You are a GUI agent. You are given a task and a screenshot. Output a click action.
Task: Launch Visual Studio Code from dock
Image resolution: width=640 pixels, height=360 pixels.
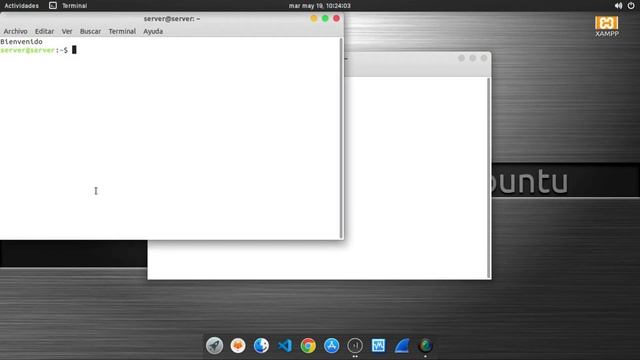[x=285, y=346]
